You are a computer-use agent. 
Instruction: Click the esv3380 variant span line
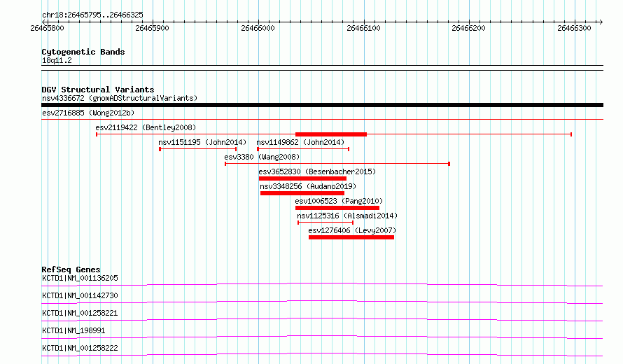[x=337, y=164]
